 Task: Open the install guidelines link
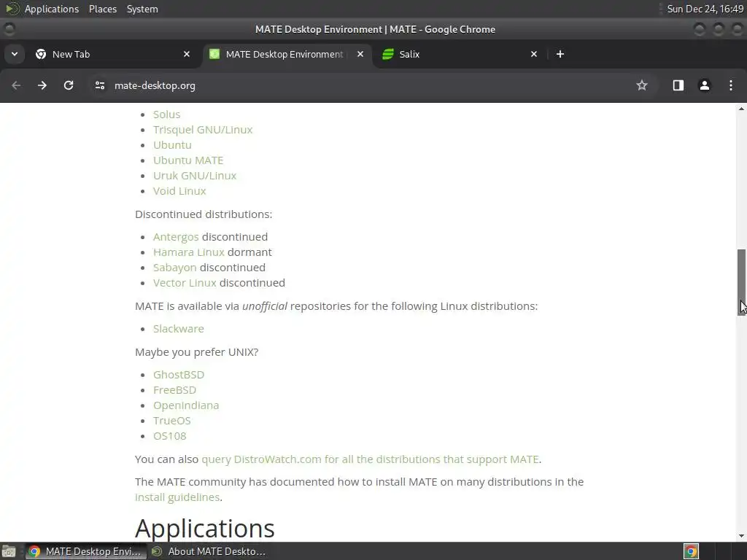point(177,497)
